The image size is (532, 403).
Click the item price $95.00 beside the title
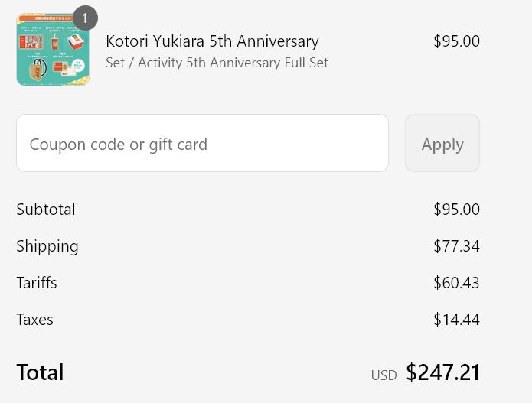coord(456,41)
